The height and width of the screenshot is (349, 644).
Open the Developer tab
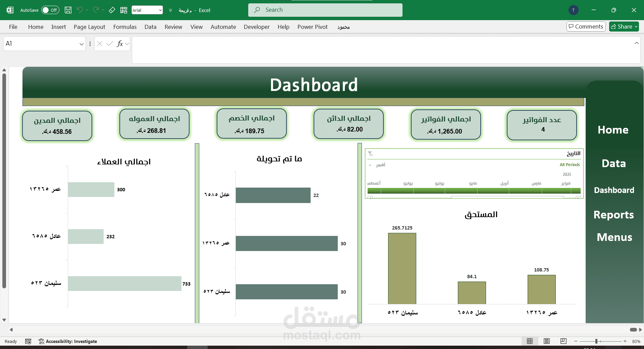click(257, 27)
